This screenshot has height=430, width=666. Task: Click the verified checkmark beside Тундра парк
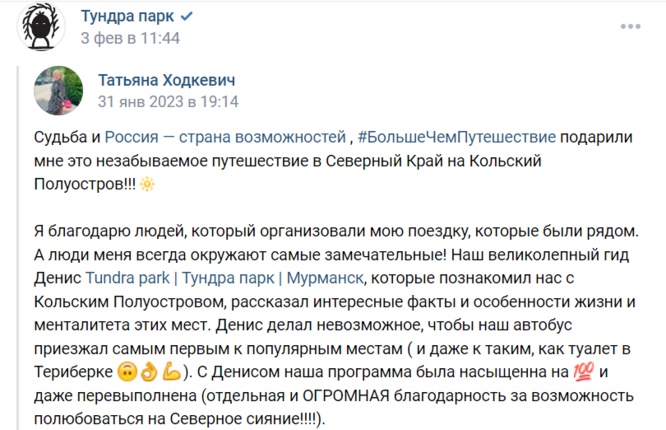pyautogui.click(x=186, y=16)
